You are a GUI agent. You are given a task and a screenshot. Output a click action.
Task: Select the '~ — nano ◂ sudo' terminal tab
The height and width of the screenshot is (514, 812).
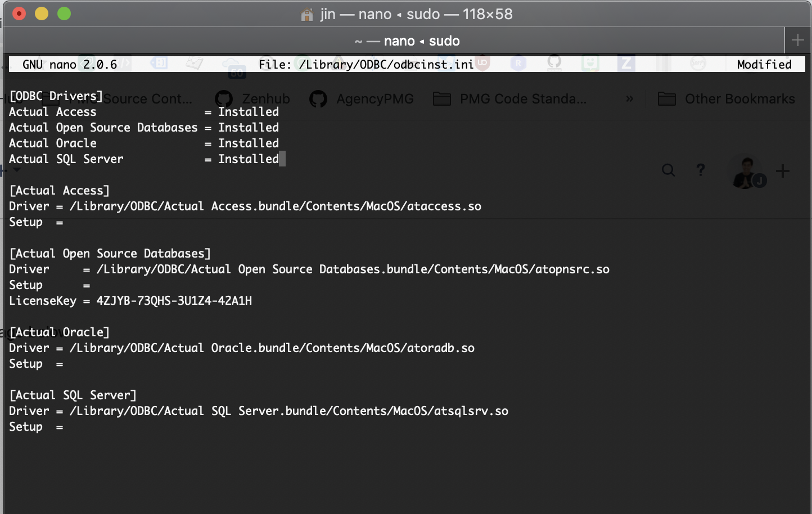coord(407,41)
